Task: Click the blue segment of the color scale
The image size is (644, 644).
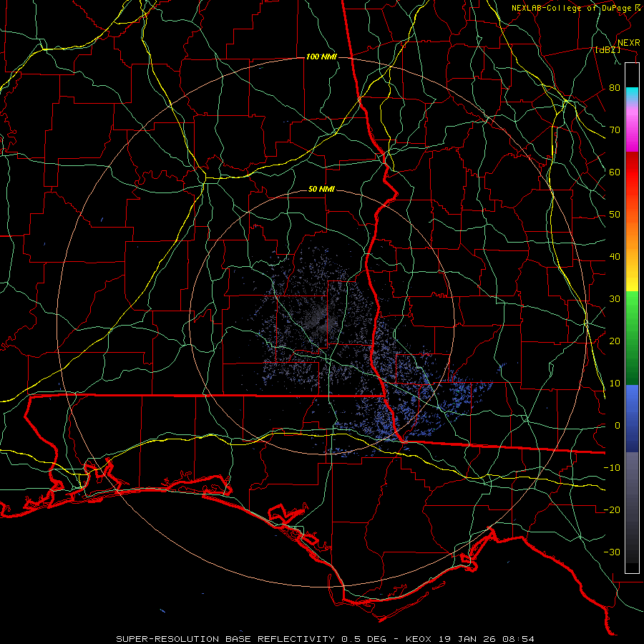Action: click(632, 419)
